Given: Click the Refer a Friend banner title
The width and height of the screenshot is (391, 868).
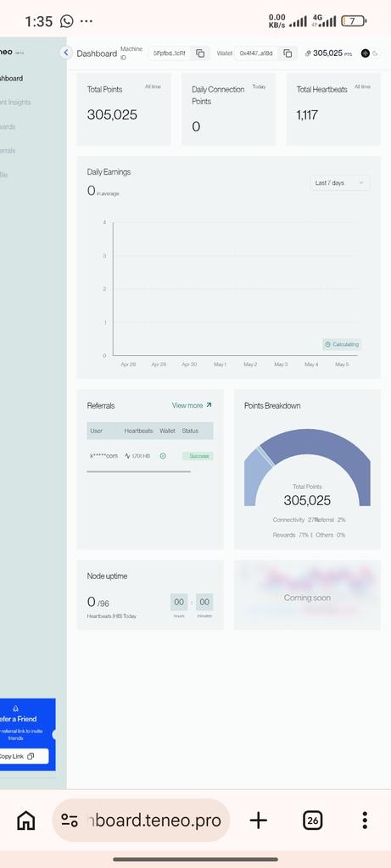Looking at the screenshot, I should [x=18, y=719].
